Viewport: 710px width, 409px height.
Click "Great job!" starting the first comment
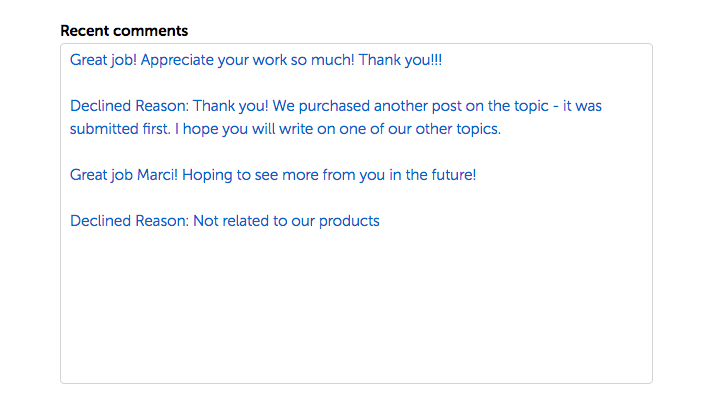pos(103,60)
